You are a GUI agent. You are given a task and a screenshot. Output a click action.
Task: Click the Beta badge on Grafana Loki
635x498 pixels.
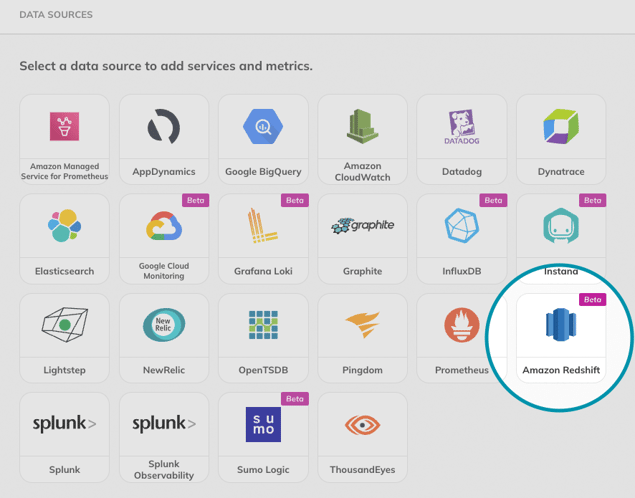tap(295, 200)
